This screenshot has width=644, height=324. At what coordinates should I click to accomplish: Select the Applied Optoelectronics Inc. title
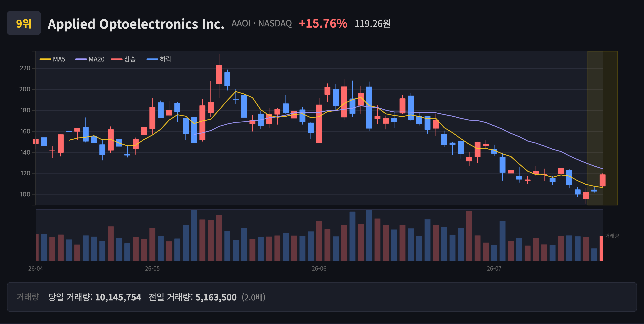(x=136, y=24)
